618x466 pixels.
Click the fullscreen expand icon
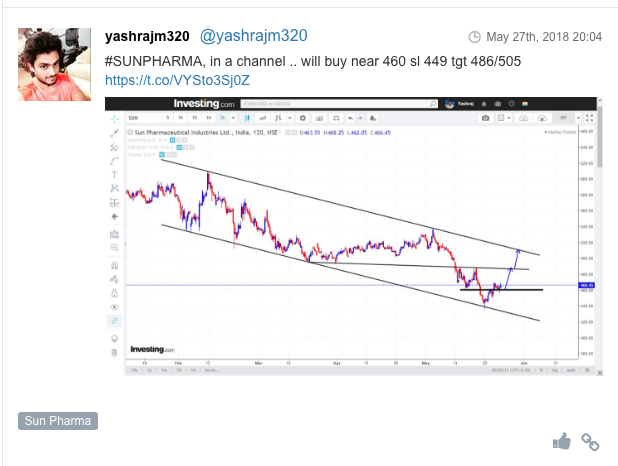[589, 118]
